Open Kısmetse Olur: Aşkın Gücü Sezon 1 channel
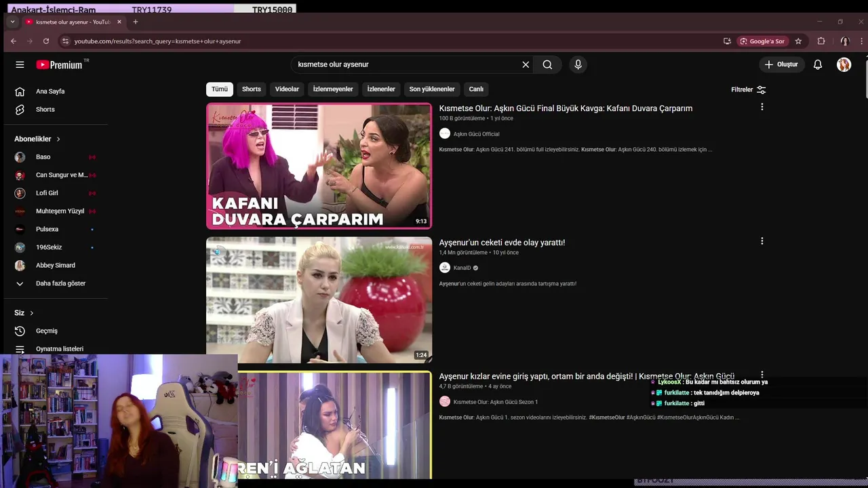The image size is (868, 488). pyautogui.click(x=495, y=402)
